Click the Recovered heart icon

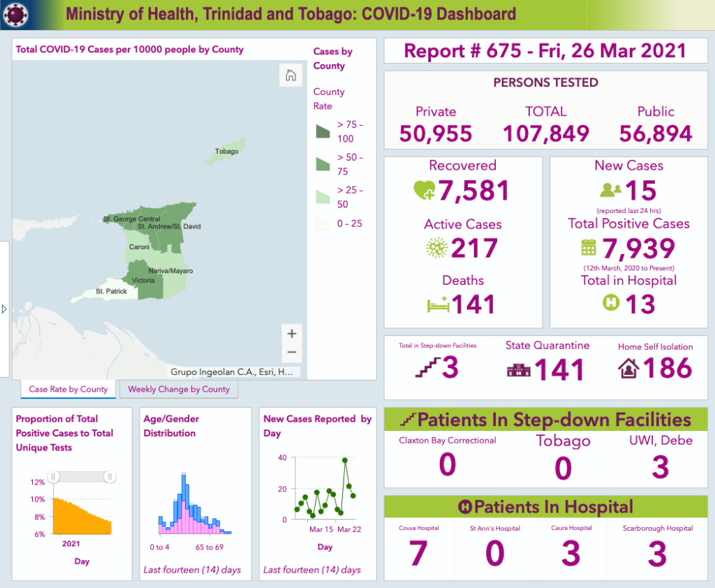pyautogui.click(x=425, y=190)
